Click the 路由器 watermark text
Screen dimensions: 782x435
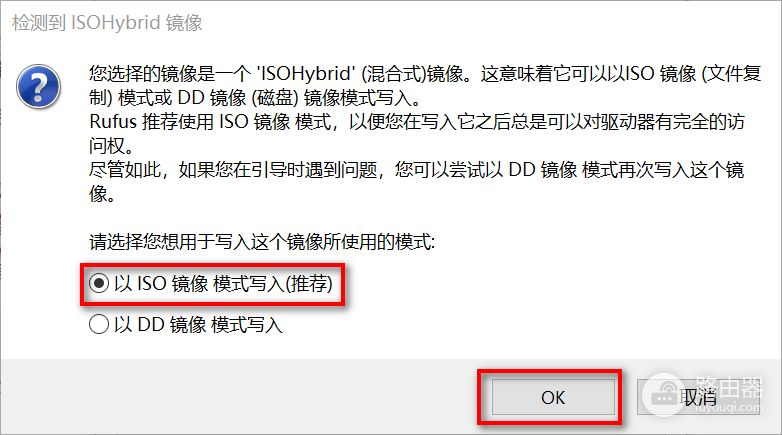[x=729, y=387]
